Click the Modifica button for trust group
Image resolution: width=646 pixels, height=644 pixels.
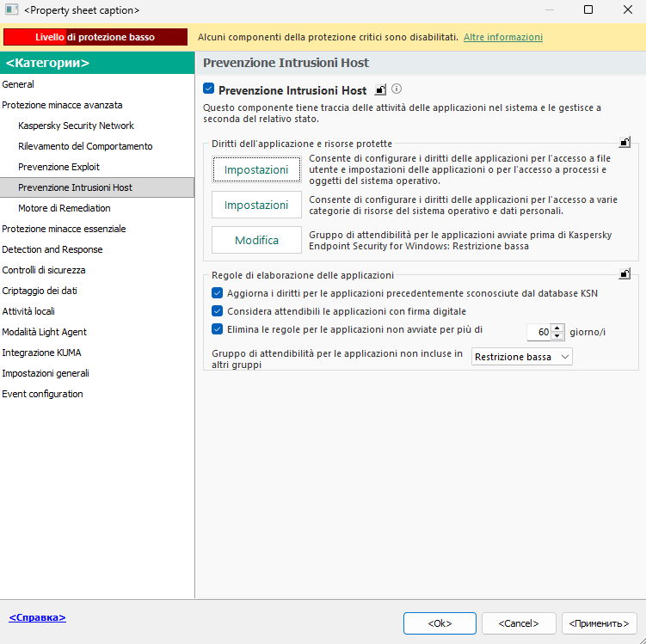tap(256, 240)
